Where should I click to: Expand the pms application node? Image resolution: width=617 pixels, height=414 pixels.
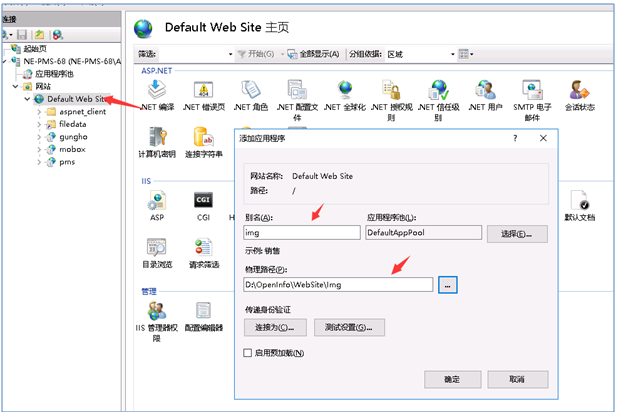[x=38, y=161]
